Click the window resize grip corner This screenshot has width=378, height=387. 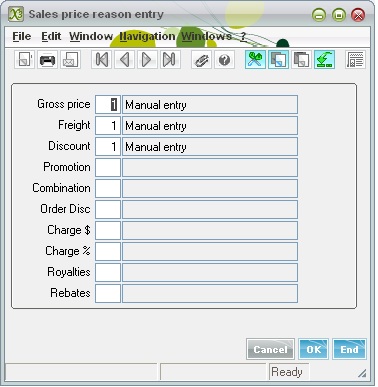click(362, 373)
